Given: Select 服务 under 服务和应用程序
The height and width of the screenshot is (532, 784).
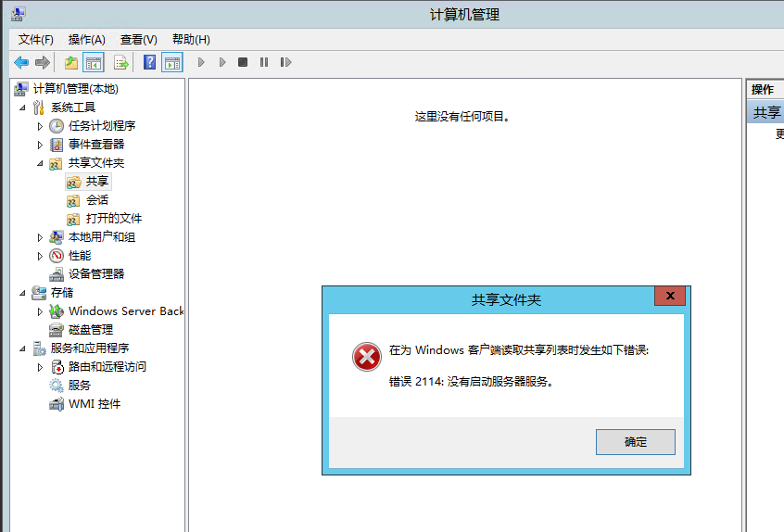Looking at the screenshot, I should click(79, 386).
